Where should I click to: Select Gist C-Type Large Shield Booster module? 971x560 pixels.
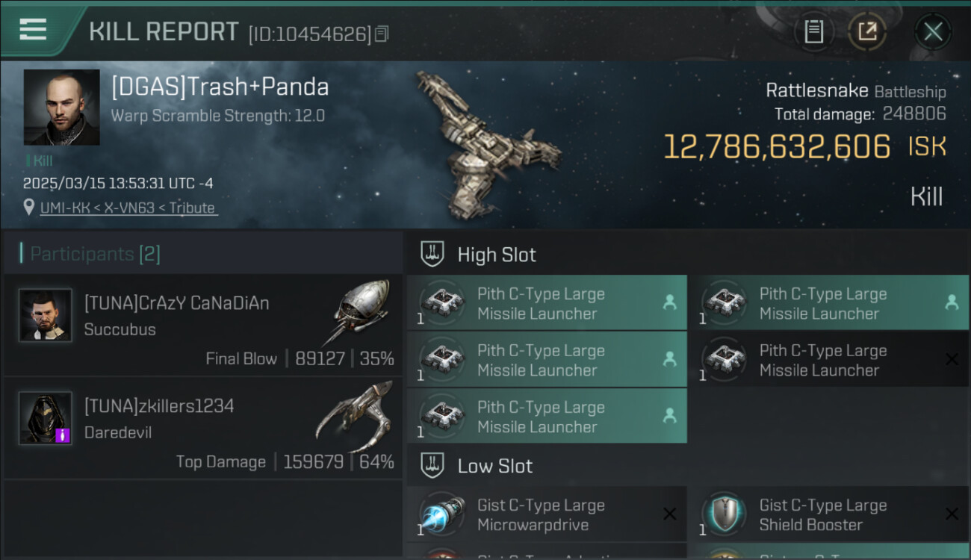pyautogui.click(x=828, y=514)
